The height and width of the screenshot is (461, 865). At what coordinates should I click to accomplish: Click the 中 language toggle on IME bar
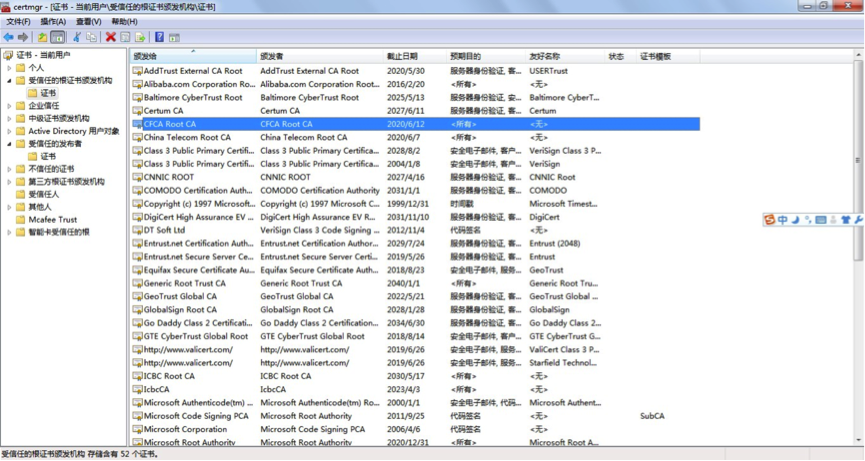(x=783, y=219)
